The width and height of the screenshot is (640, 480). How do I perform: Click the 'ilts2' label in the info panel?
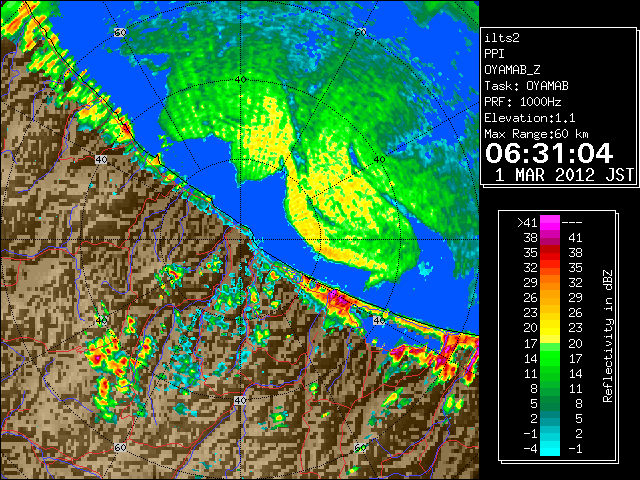pos(502,38)
